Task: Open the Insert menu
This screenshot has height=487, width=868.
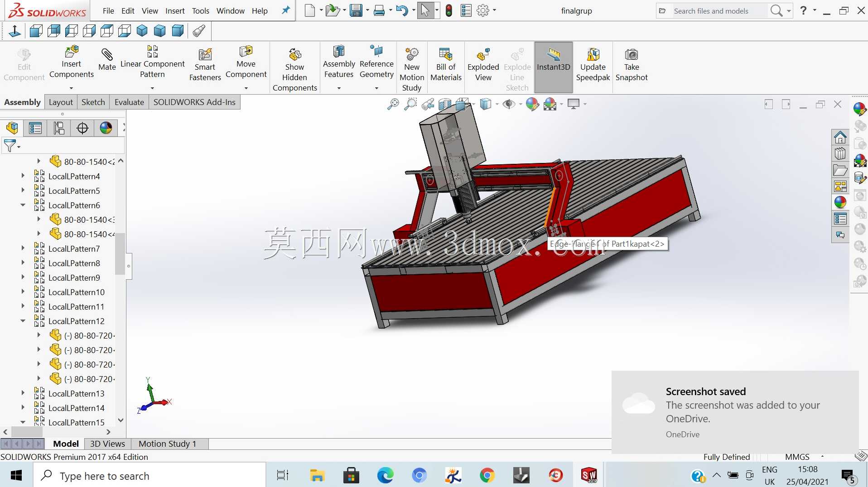Action: (x=175, y=11)
